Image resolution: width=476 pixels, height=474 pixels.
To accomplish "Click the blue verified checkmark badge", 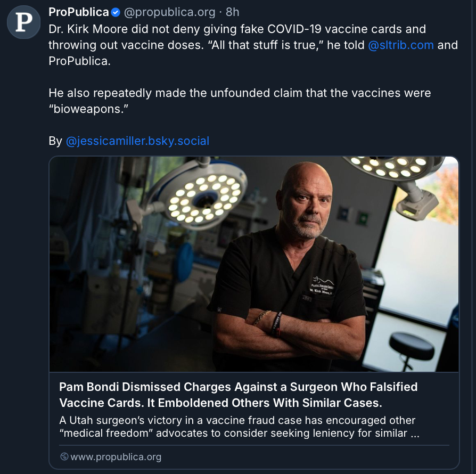I will click(x=116, y=12).
